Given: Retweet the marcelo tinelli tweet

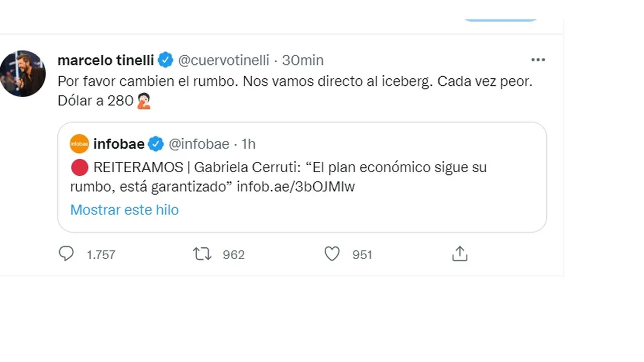Looking at the screenshot, I should (202, 254).
